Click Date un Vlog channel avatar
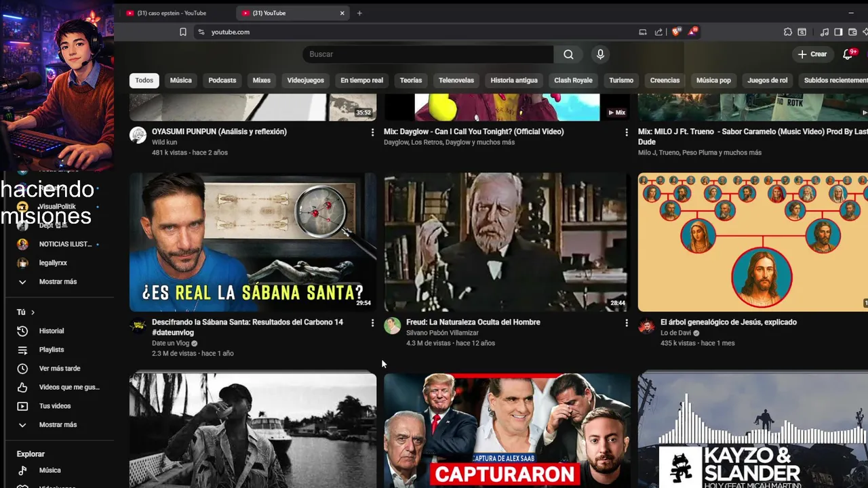The image size is (868, 488). click(138, 326)
